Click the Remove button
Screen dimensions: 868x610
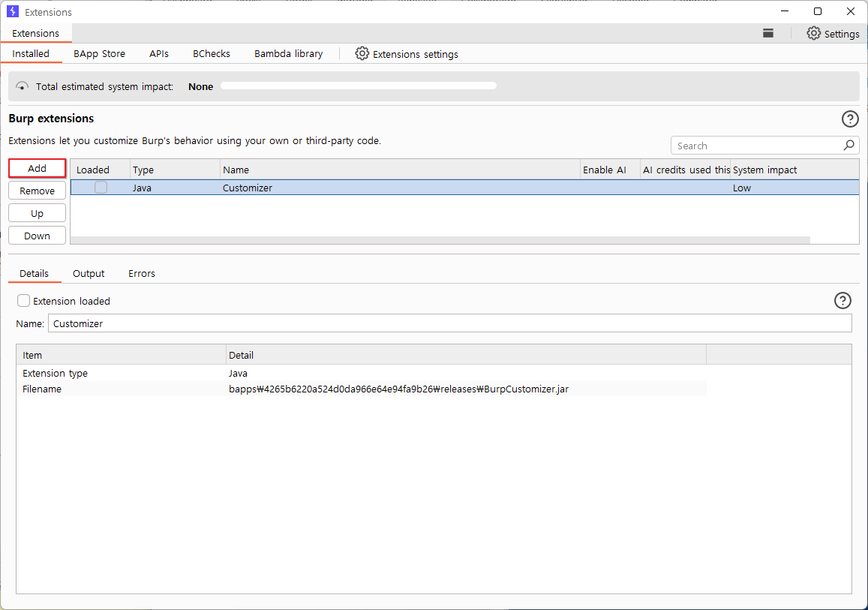[37, 191]
